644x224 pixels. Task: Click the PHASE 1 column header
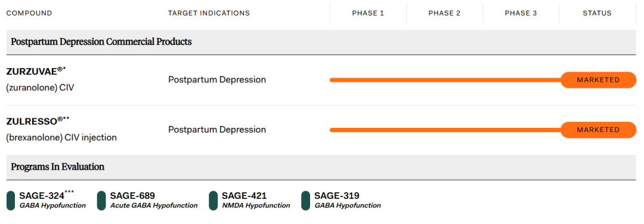tap(368, 13)
